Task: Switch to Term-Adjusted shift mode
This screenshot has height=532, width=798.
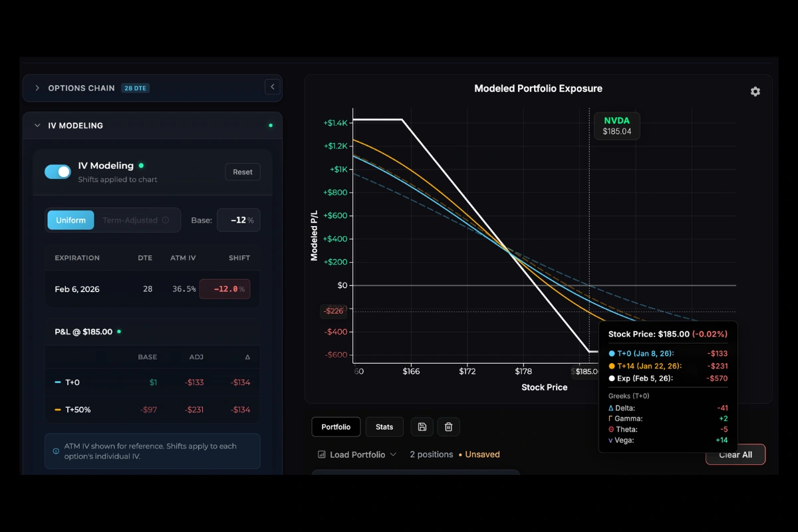Action: point(130,220)
